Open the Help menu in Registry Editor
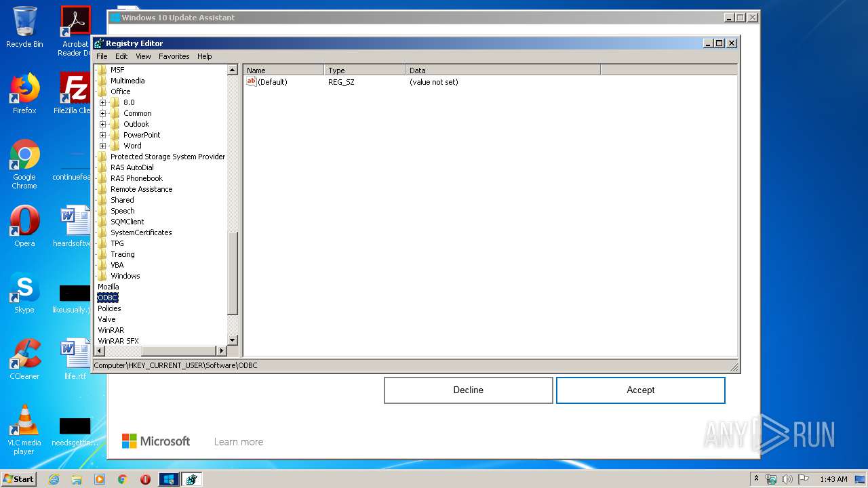The height and width of the screenshot is (488, 868). click(205, 56)
